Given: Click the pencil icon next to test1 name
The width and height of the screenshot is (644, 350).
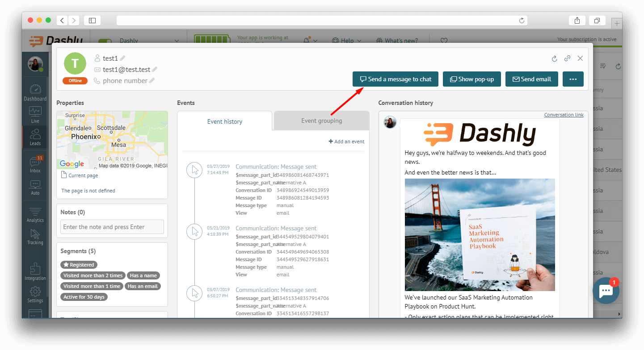Looking at the screenshot, I should (x=122, y=58).
